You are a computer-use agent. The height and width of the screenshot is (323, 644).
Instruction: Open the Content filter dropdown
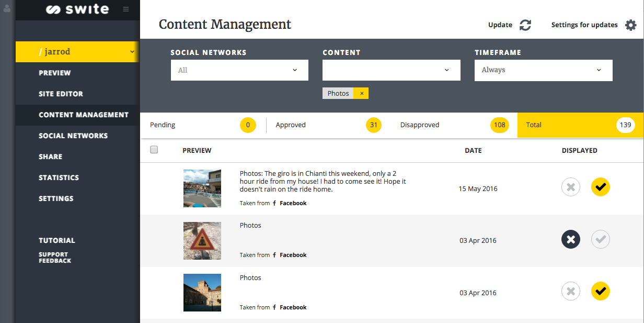[392, 70]
